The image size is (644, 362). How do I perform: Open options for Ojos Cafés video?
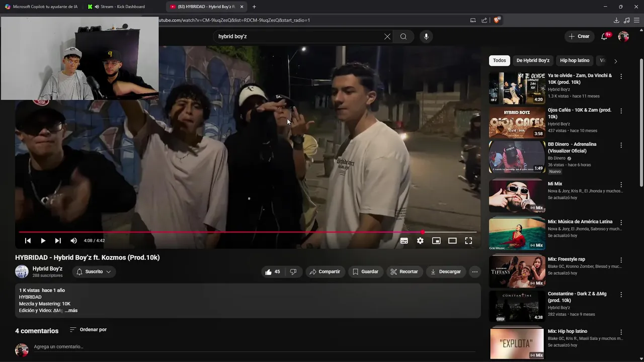(621, 111)
